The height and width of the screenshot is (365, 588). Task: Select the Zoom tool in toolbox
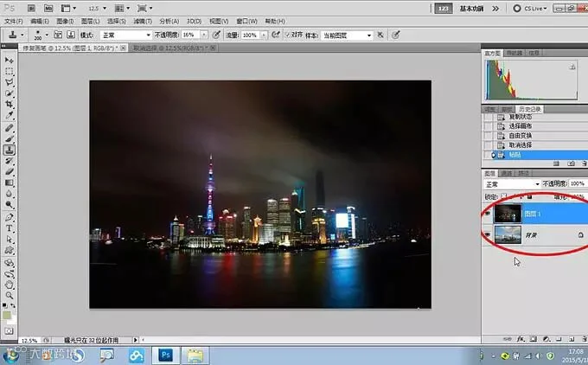(9, 295)
